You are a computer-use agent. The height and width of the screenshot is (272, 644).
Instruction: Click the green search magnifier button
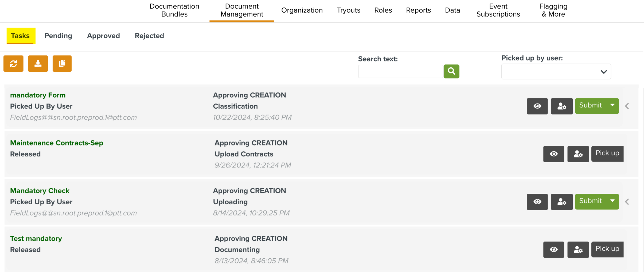click(451, 71)
